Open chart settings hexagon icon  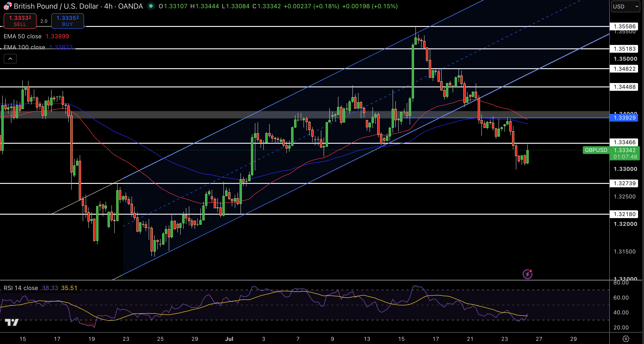(626, 339)
